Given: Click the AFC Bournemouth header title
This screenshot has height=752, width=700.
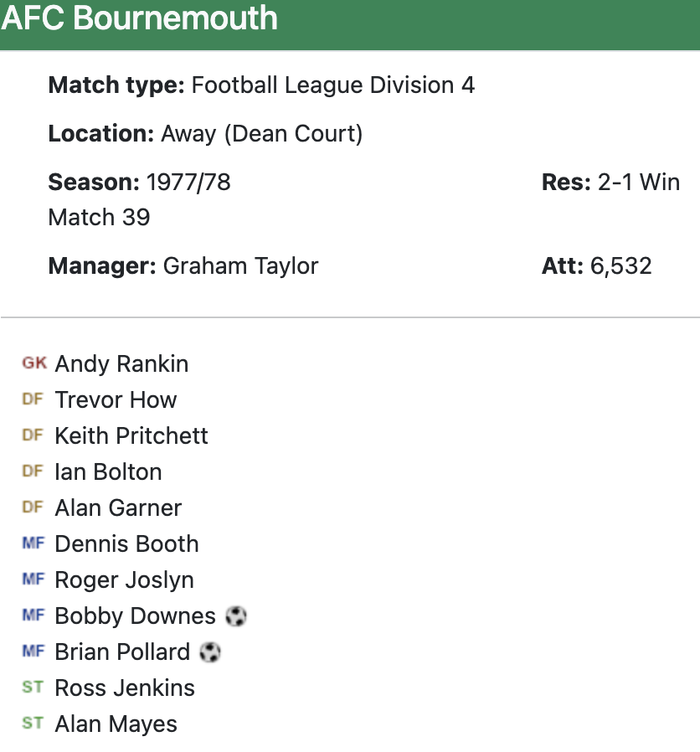Looking at the screenshot, I should coord(139,18).
